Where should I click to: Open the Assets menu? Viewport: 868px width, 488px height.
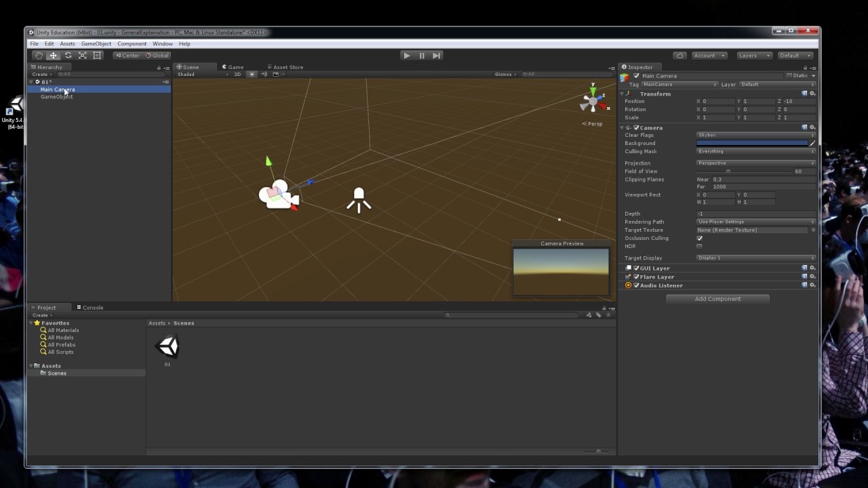[x=67, y=43]
